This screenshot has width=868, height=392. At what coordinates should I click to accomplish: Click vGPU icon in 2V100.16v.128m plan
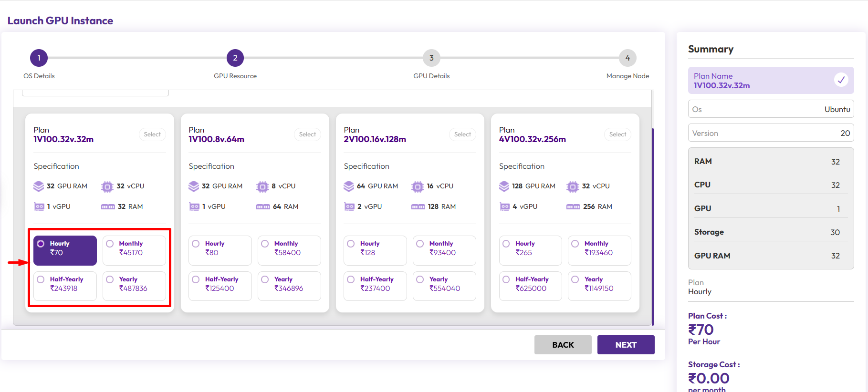349,206
